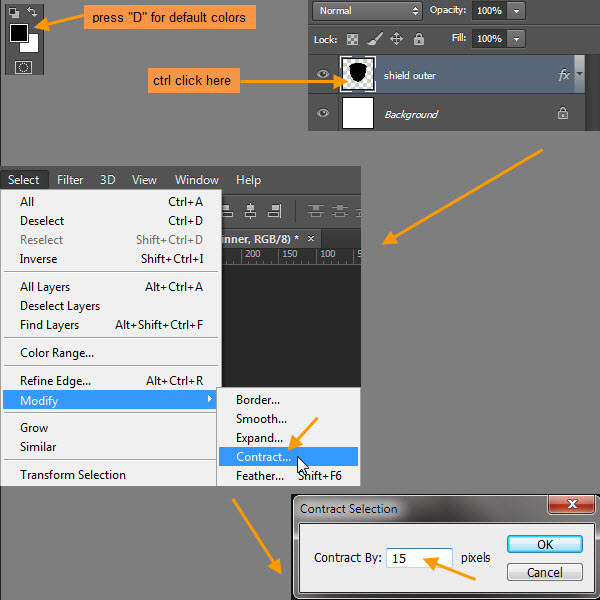Click the Contract By pixels input field
The height and width of the screenshot is (600, 600).
(419, 558)
